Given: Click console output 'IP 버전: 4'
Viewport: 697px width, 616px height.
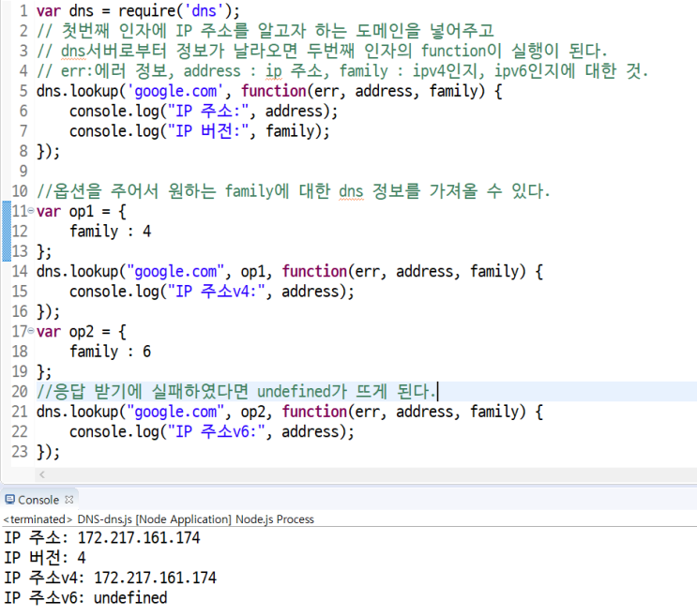Looking at the screenshot, I should coord(45,558).
